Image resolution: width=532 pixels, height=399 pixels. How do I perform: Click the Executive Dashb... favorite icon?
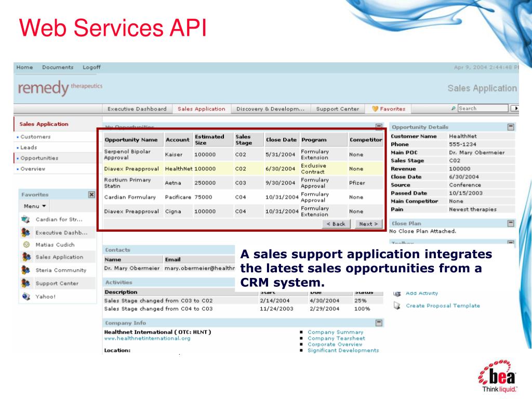pyautogui.click(x=25, y=232)
